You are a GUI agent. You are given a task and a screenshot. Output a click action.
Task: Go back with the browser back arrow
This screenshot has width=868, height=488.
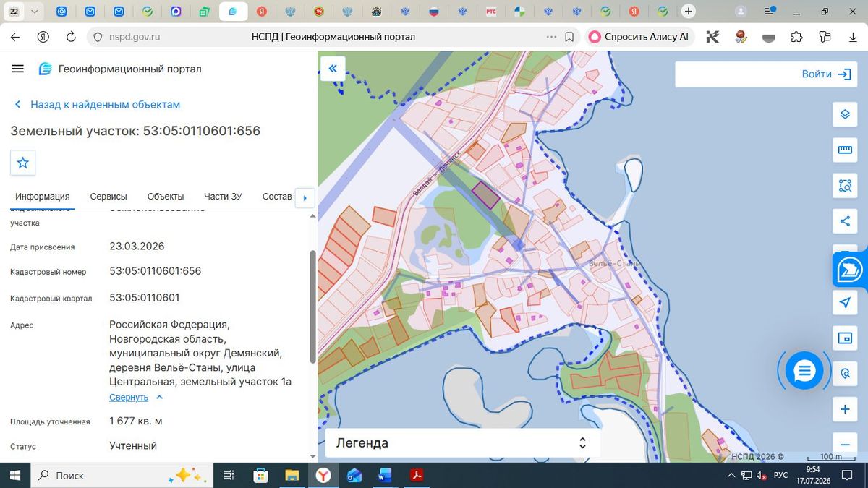[16, 37]
